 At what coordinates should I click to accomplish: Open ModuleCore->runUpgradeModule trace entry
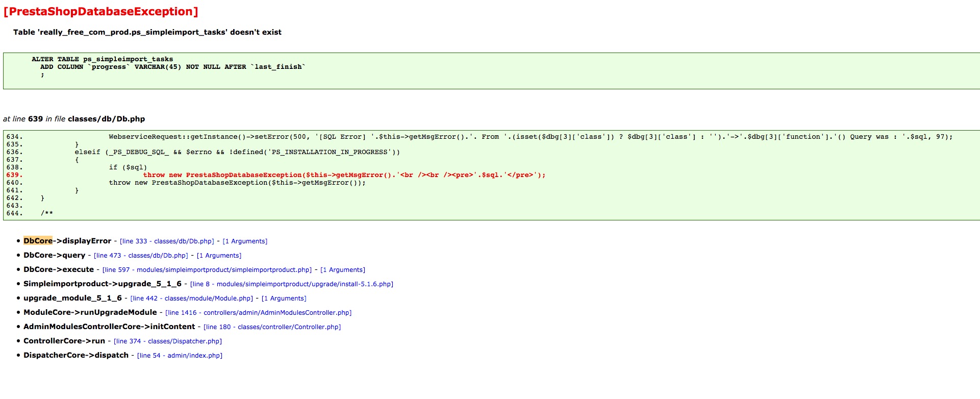click(90, 312)
